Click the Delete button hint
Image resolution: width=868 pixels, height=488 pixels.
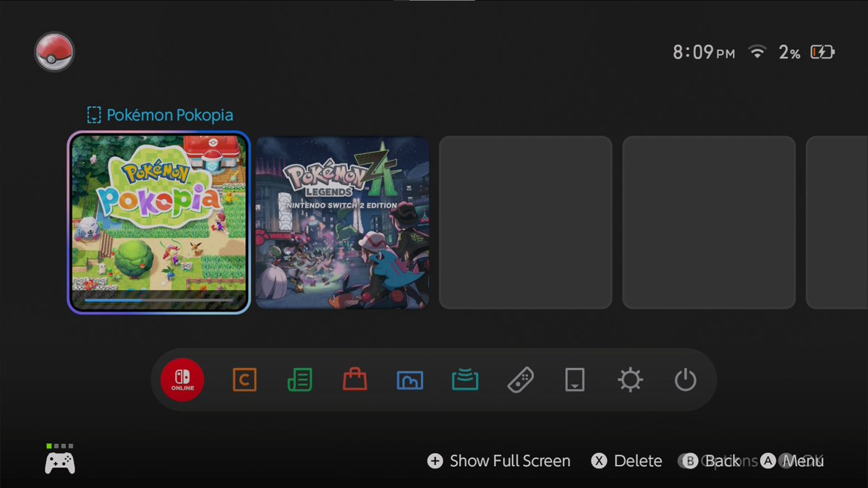[626, 461]
